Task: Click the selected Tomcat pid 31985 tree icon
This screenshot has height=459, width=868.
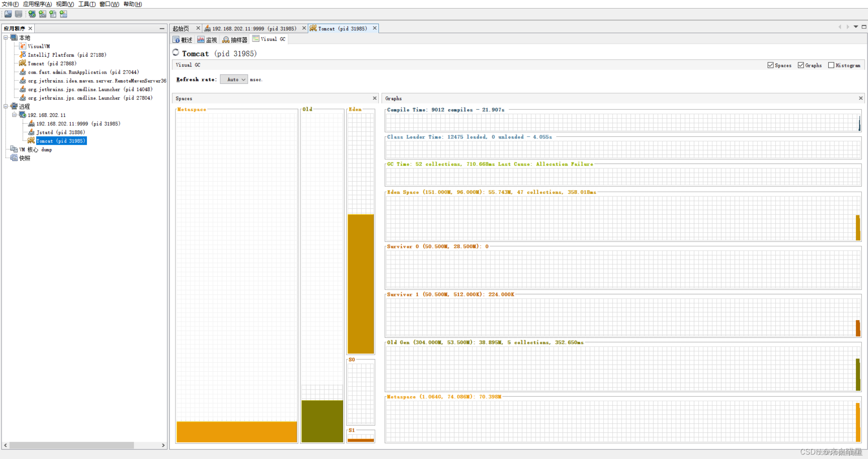Action: (x=31, y=141)
